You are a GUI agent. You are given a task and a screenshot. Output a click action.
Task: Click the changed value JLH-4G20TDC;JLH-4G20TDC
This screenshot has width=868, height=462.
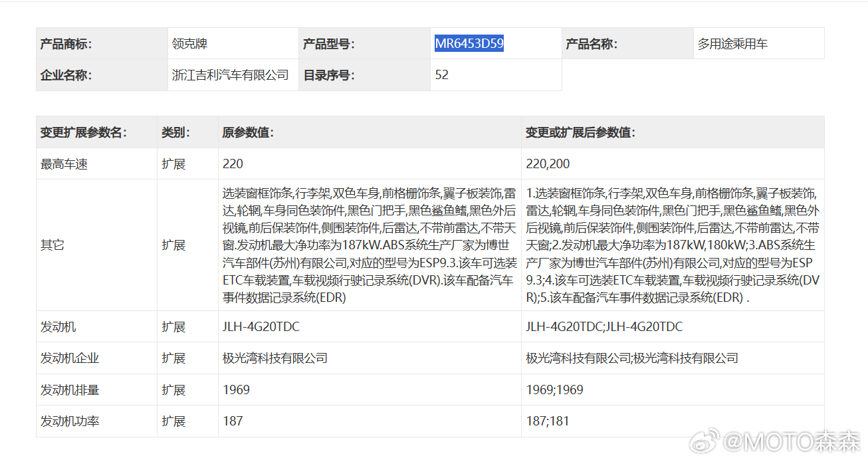[x=604, y=326]
